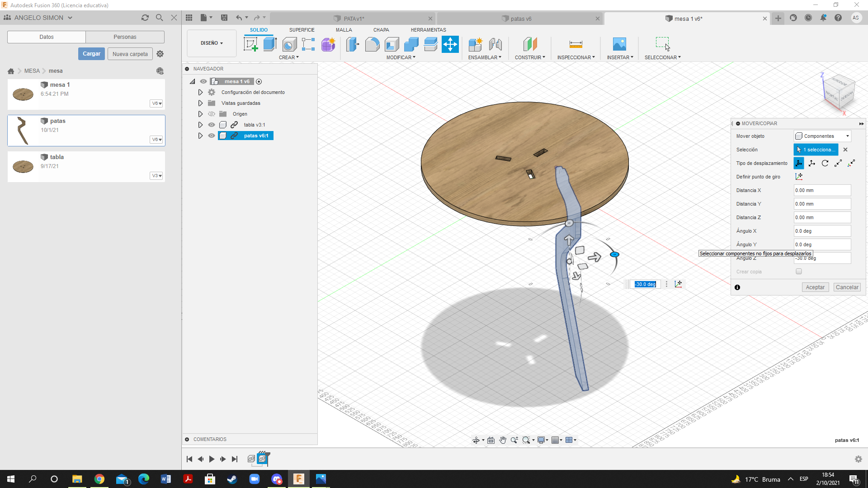Viewport: 868px width, 488px height.
Task: Click the Inspeccionar measure icon
Action: pyautogui.click(x=576, y=44)
